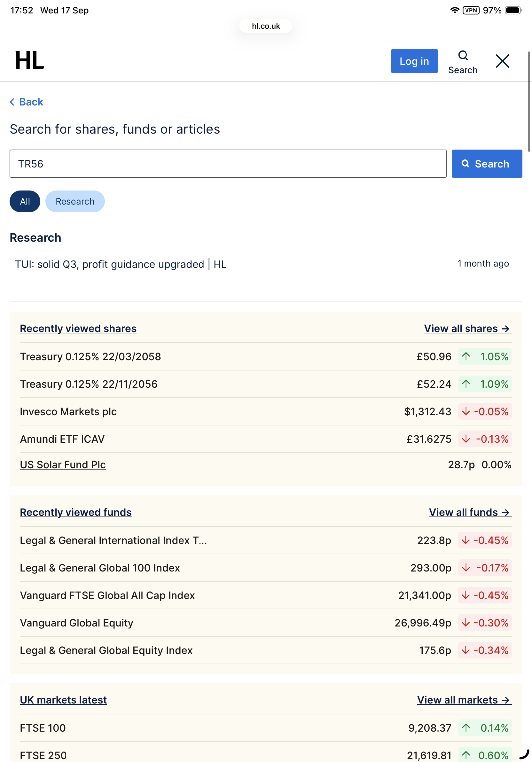Image resolution: width=532 pixels, height=762 pixels.
Task: Close the search panel with X icon
Action: 502,61
